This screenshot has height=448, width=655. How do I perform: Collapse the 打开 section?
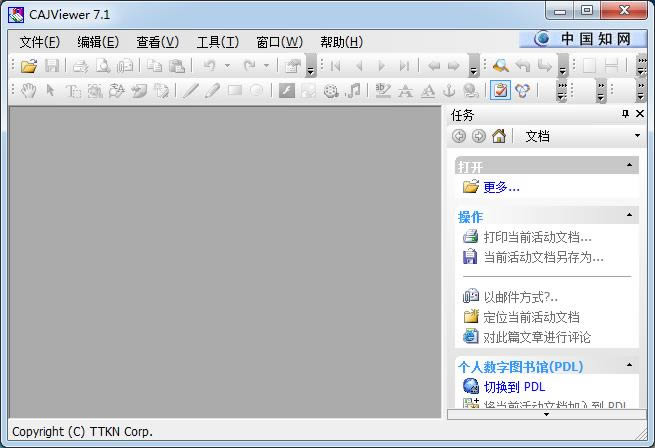coord(630,165)
